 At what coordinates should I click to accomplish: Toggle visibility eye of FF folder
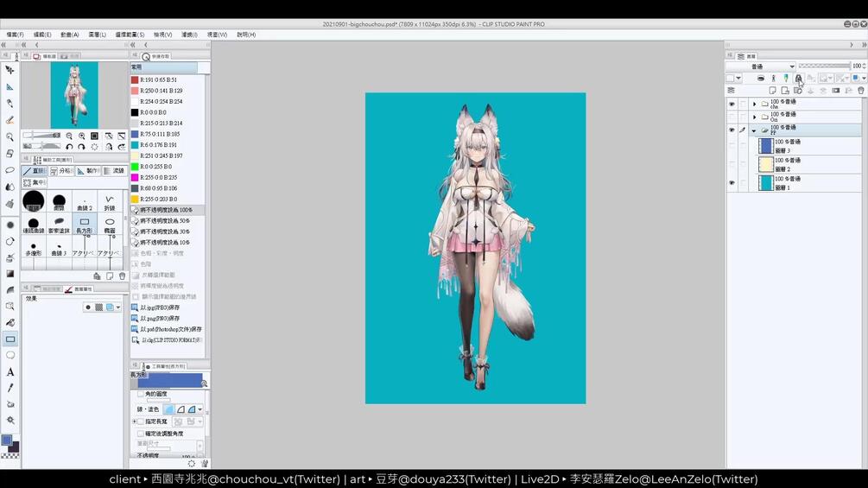point(732,130)
